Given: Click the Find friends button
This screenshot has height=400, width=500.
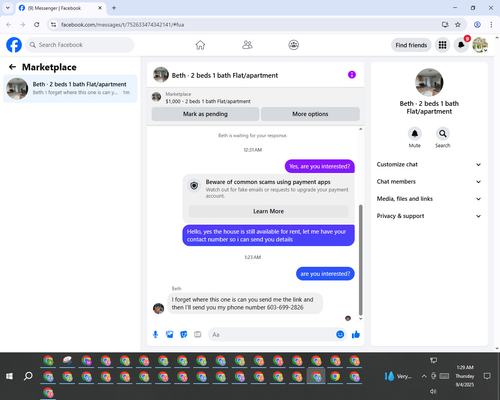Looking at the screenshot, I should [x=411, y=45].
